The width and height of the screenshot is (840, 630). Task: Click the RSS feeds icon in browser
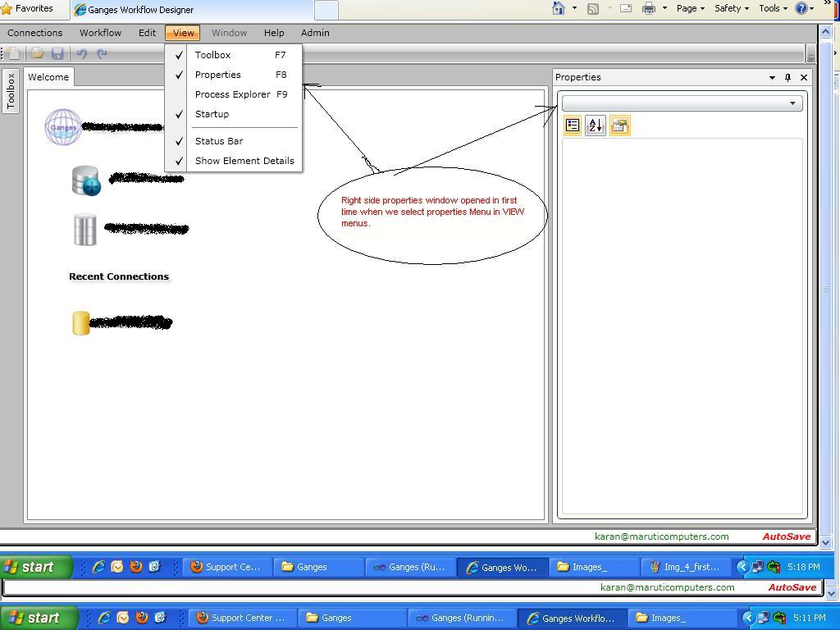coord(593,8)
